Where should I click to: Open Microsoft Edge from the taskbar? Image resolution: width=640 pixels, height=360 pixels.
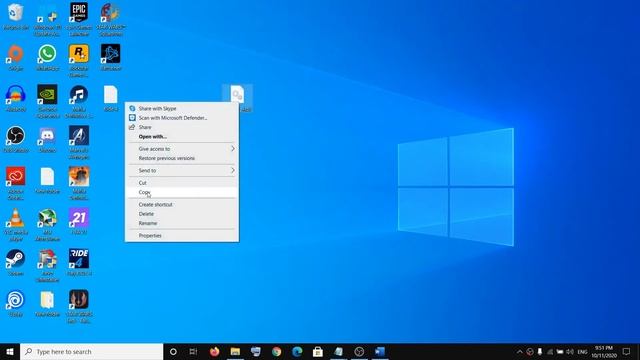[297, 351]
